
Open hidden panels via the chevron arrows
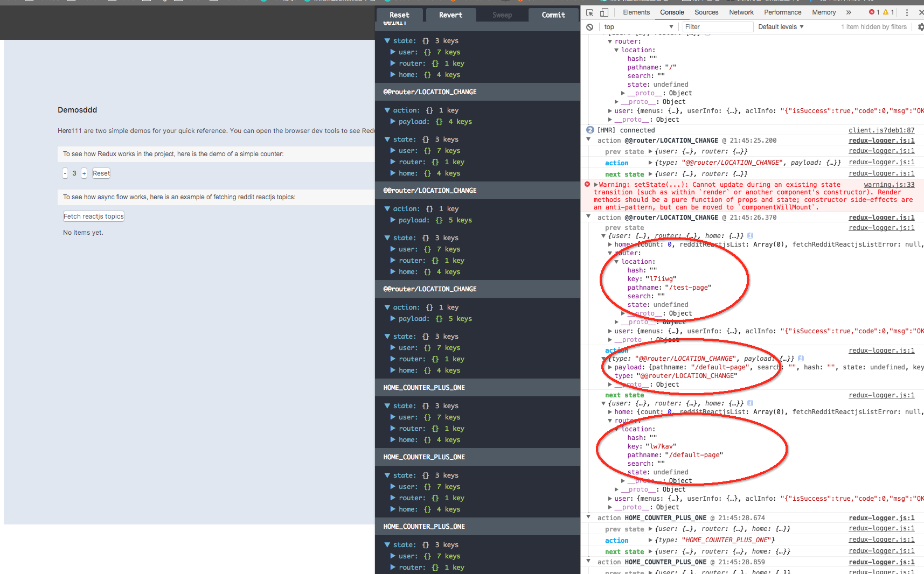pyautogui.click(x=849, y=12)
